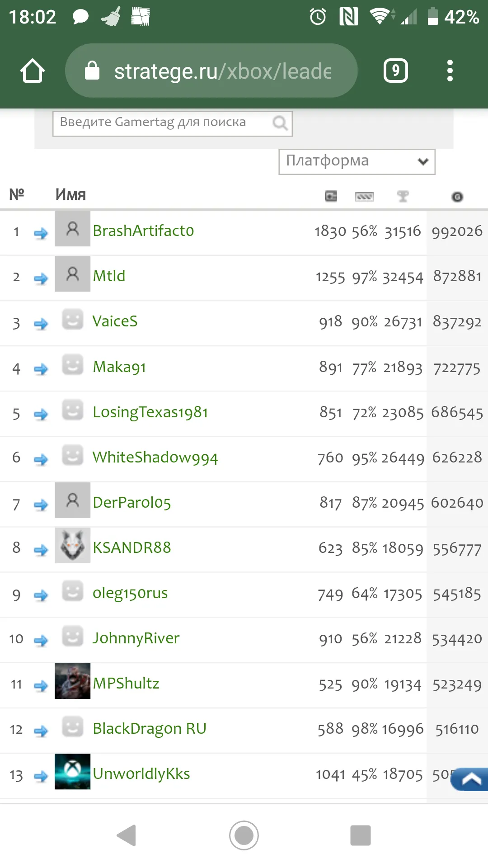488x868 pixels.
Task: Tap the browser home icon
Action: tap(33, 71)
